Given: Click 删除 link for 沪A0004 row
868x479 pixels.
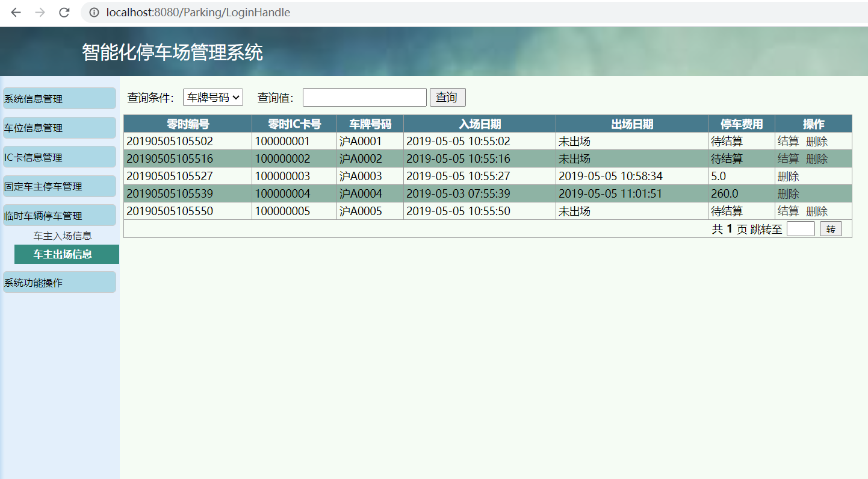Looking at the screenshot, I should (789, 193).
